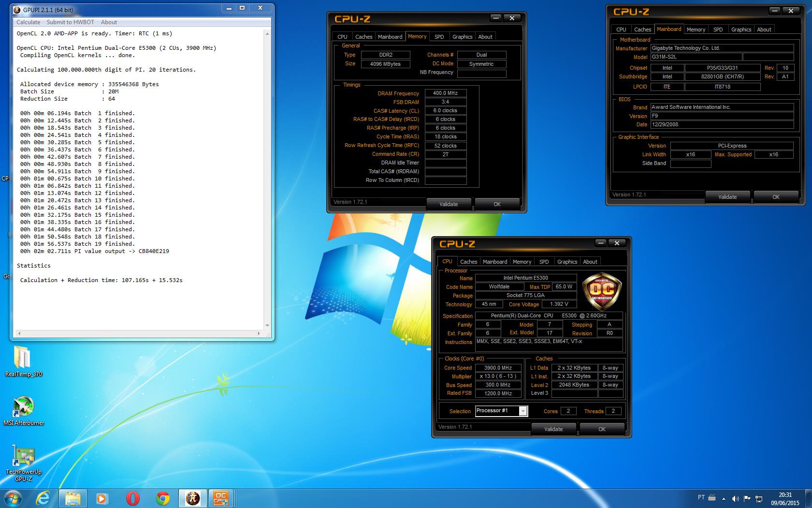Open Windows Media Player taskbar icon
The width and height of the screenshot is (812, 508).
pos(102,498)
